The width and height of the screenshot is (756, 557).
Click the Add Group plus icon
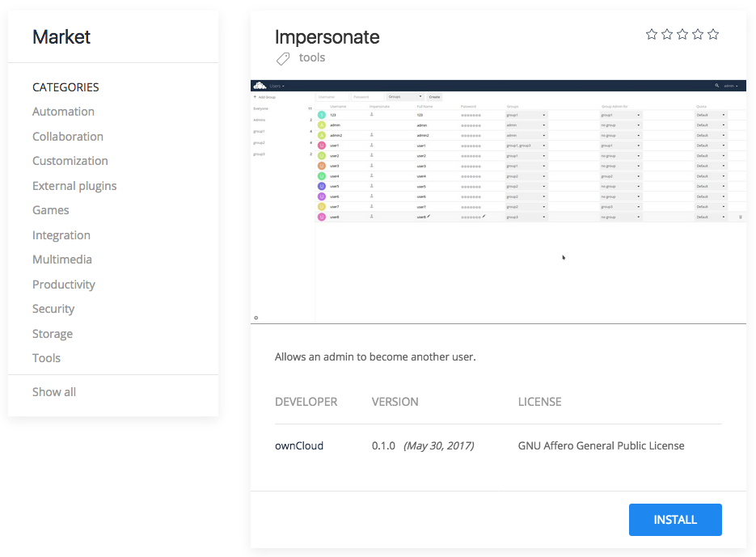point(257,98)
